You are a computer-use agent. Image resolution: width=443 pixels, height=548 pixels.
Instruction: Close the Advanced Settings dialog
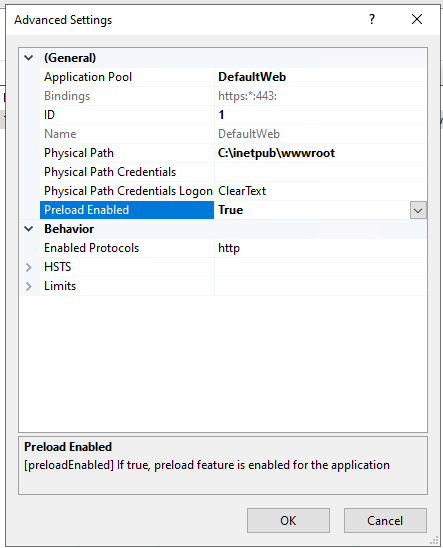[x=417, y=19]
